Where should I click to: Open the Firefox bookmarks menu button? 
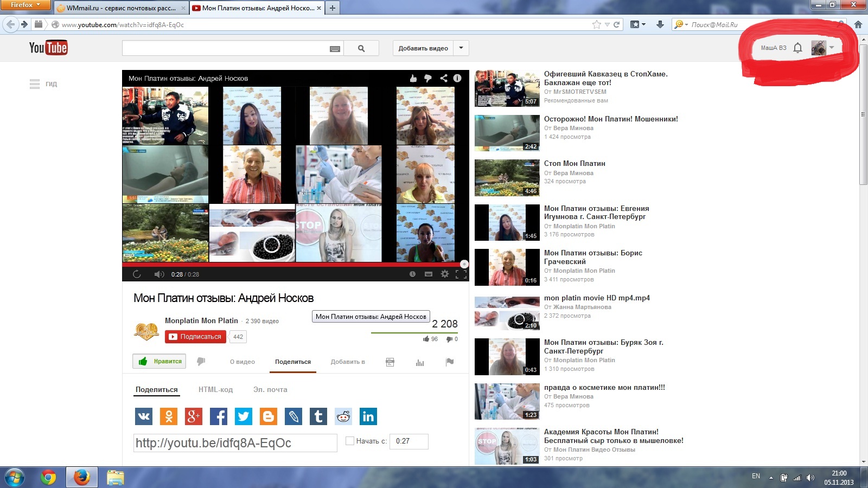click(x=638, y=24)
